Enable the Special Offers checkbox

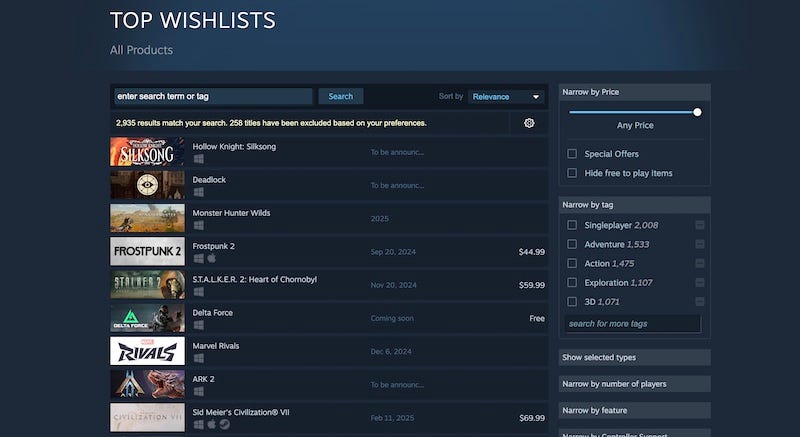click(572, 153)
